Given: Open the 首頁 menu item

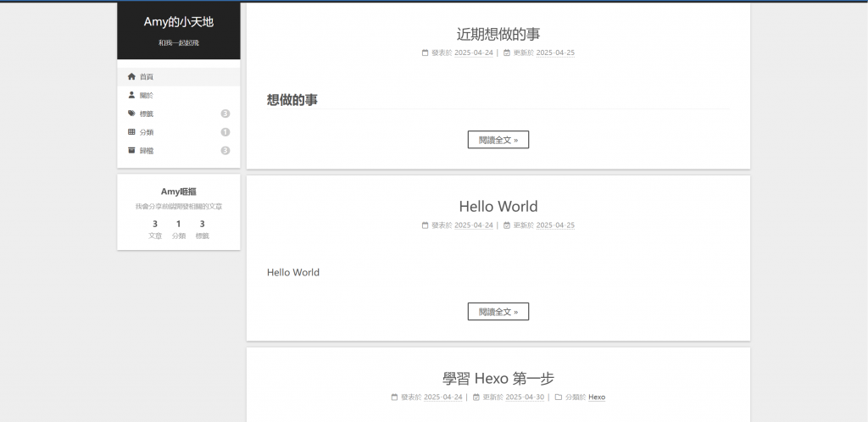Looking at the screenshot, I should [179, 77].
